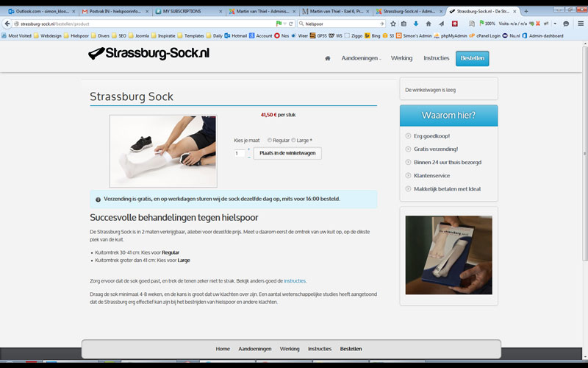Switch to the Martin van Thiel - Adminis tab
Image resolution: width=588 pixels, height=368 pixels.
(262, 11)
